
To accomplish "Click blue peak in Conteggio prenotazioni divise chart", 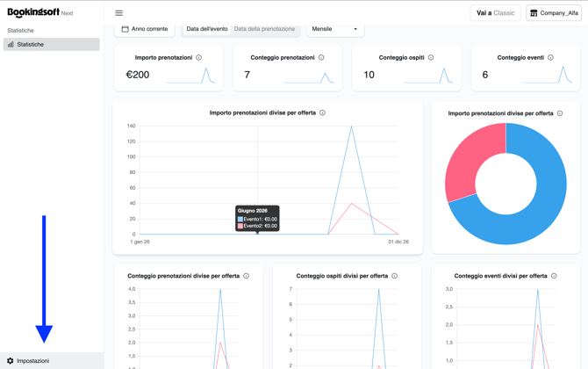I will click(x=220, y=290).
